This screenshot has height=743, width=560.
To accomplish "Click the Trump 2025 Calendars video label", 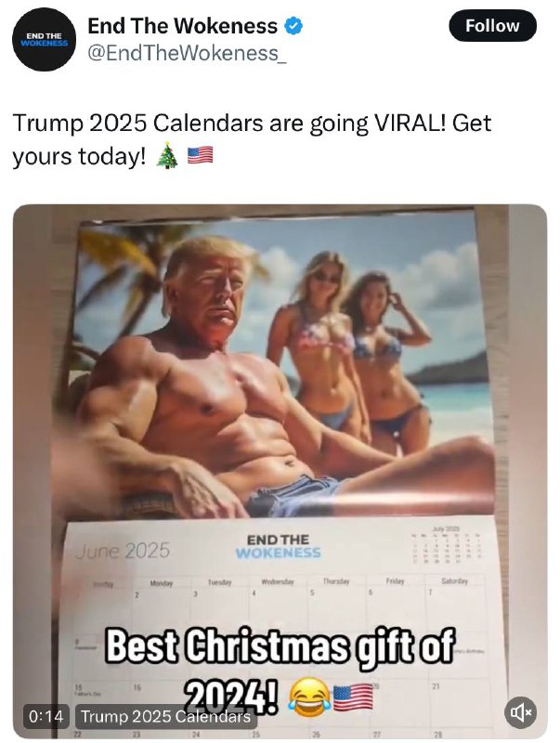I will pyautogui.click(x=166, y=716).
